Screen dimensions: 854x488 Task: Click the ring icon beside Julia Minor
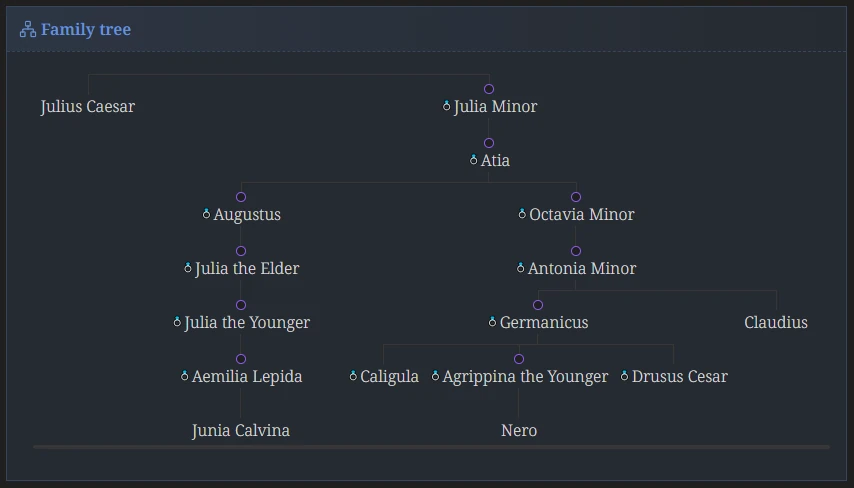447,106
